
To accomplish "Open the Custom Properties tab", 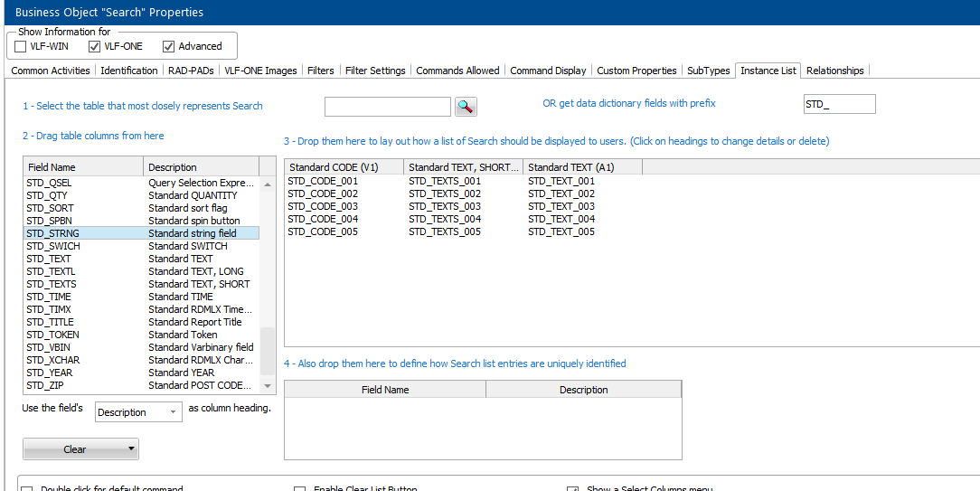I will (636, 71).
